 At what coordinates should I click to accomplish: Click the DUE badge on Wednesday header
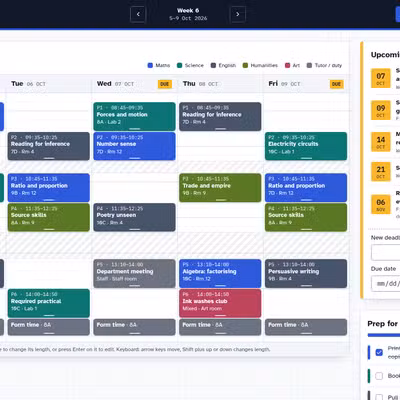(165, 84)
